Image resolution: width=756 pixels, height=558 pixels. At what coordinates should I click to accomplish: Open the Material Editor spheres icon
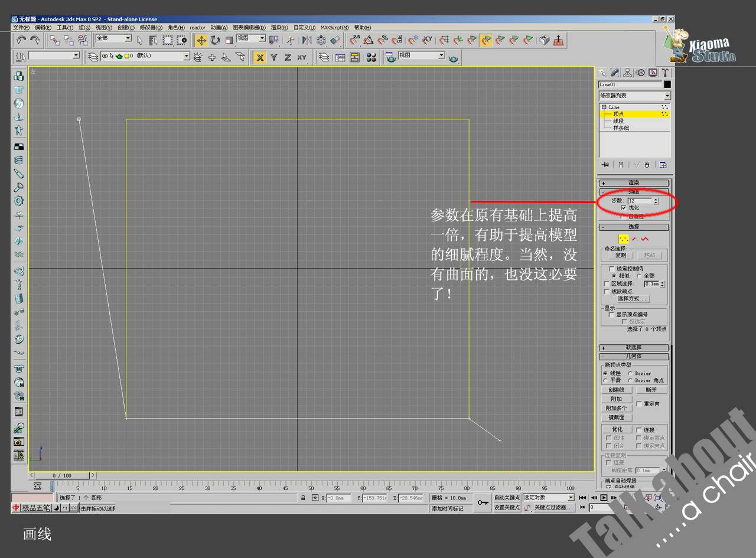[372, 57]
